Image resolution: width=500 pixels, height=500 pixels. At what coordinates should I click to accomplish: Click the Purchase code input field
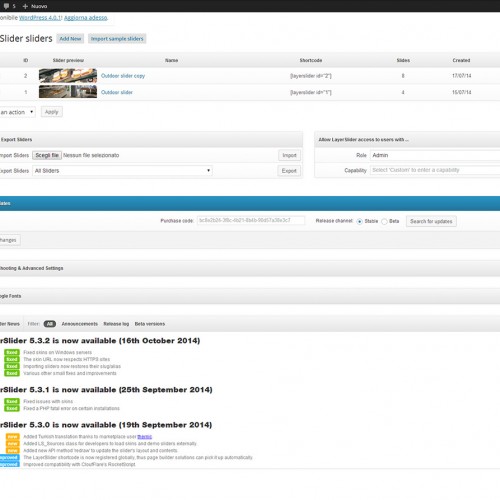point(250,220)
